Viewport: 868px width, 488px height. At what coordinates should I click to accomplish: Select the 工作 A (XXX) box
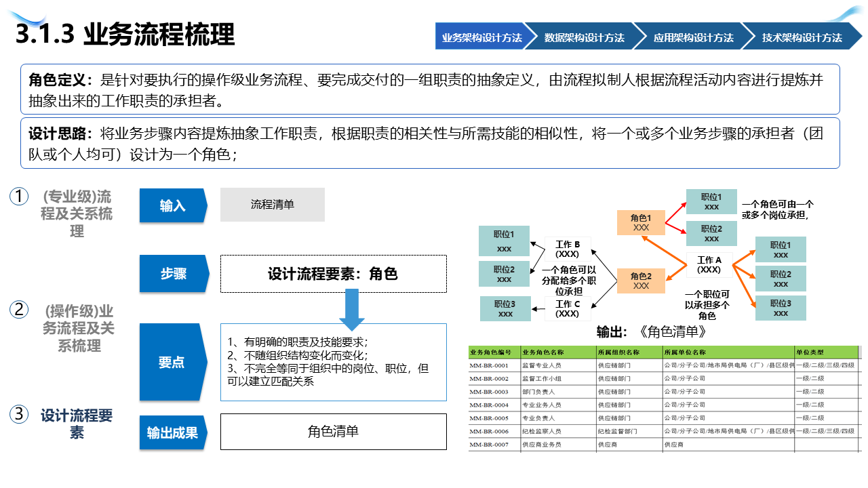[x=709, y=264]
